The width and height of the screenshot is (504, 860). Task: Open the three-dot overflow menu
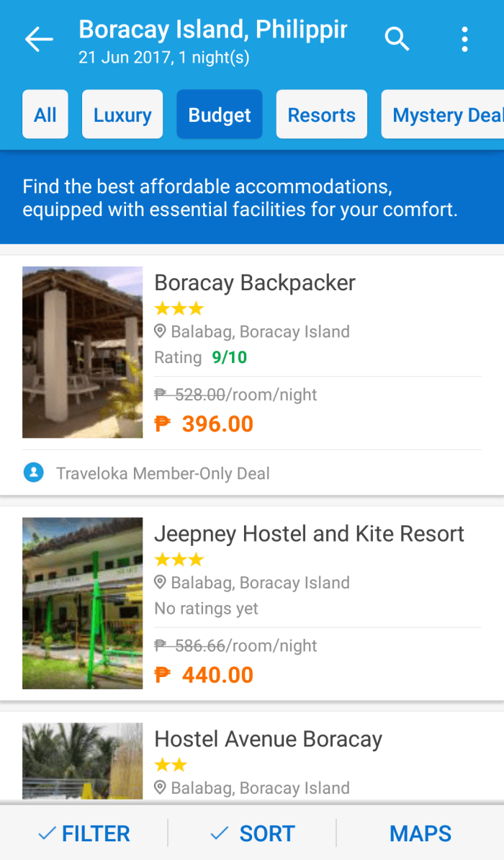click(464, 40)
